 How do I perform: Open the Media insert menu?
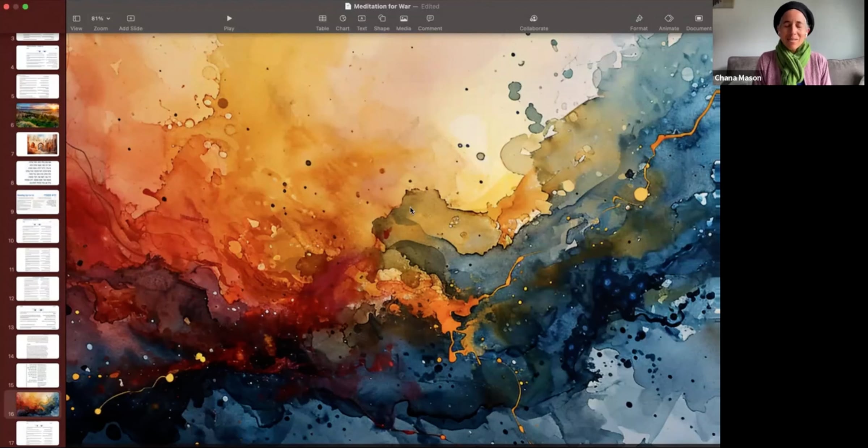[404, 18]
